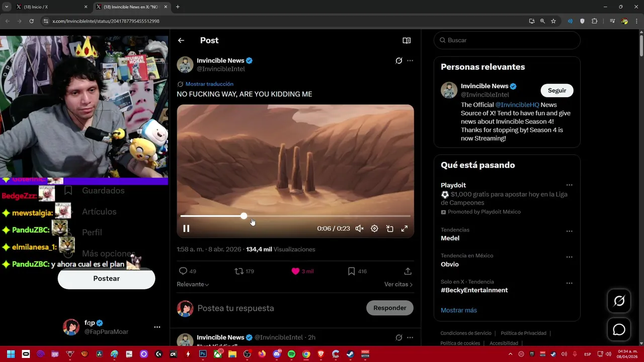This screenshot has height=362, width=644.
Task: Open the video in picture-in-picture mode
Action: (x=389, y=229)
